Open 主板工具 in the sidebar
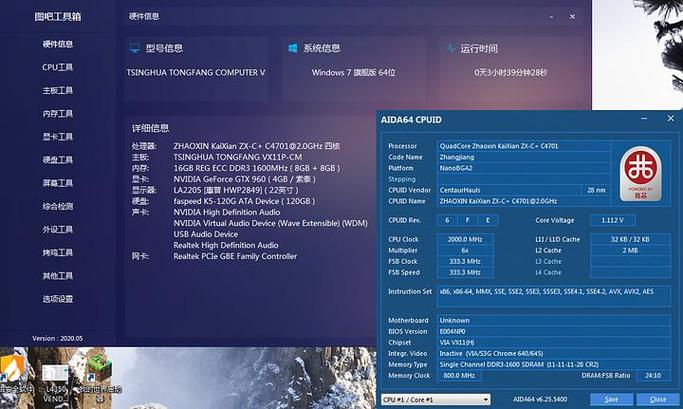This screenshot has width=683, height=409. 57,90
